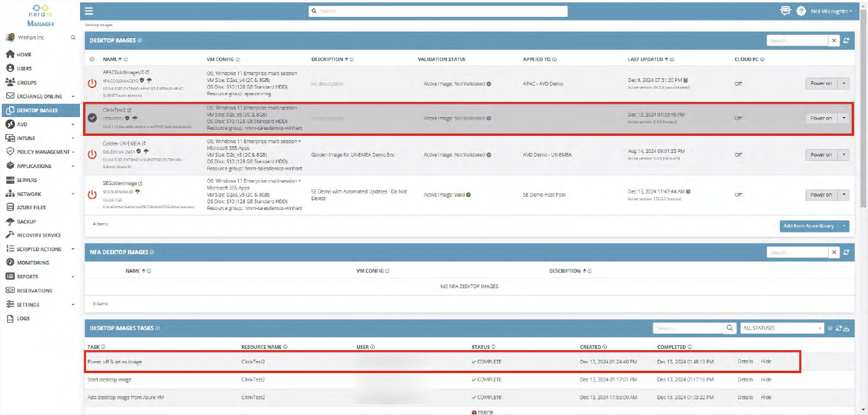Viewport: 868px width, 415px height.
Task: Click the Not Validated status icon for APAC image
Action: [x=489, y=84]
